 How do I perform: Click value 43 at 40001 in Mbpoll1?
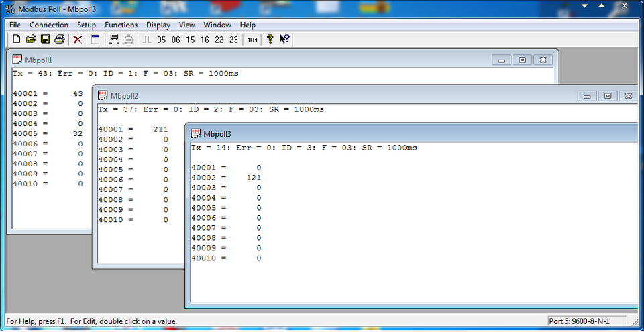(x=78, y=94)
